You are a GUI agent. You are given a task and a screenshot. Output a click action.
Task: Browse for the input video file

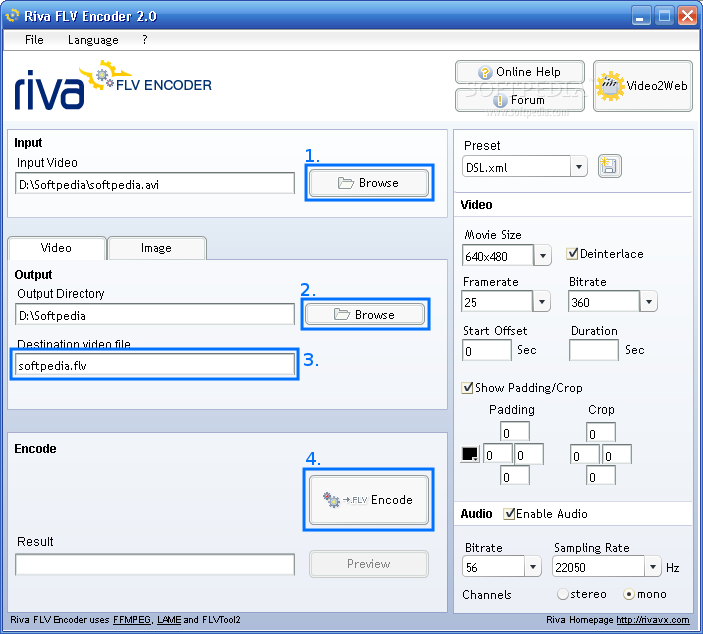(369, 183)
